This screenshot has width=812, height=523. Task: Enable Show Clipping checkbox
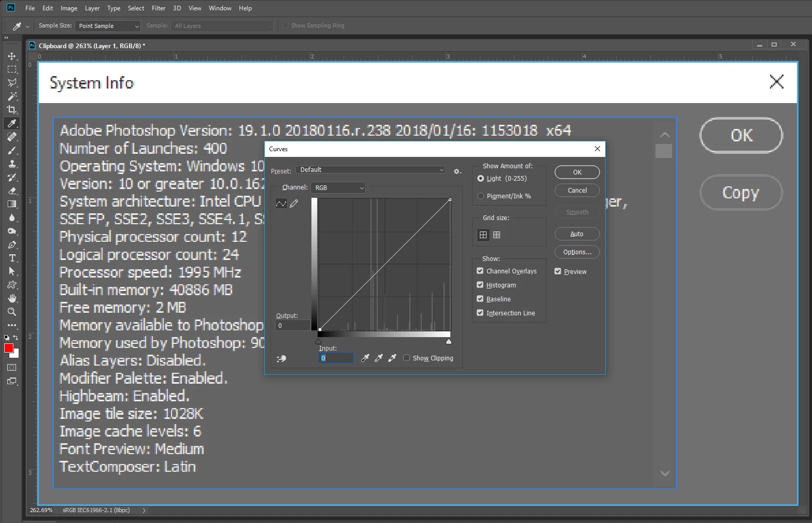point(406,358)
